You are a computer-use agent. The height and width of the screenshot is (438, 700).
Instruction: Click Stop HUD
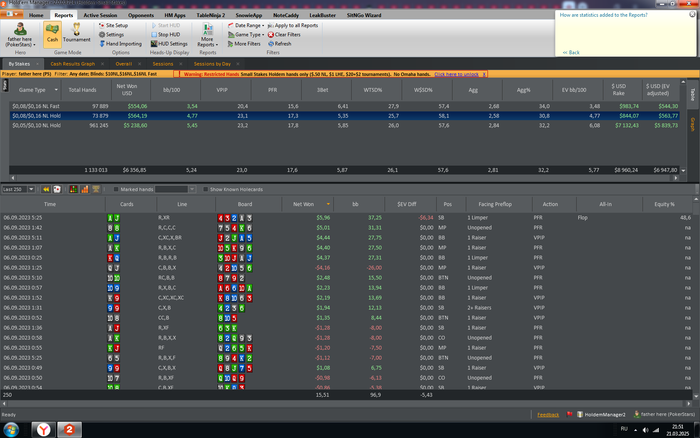pos(165,34)
